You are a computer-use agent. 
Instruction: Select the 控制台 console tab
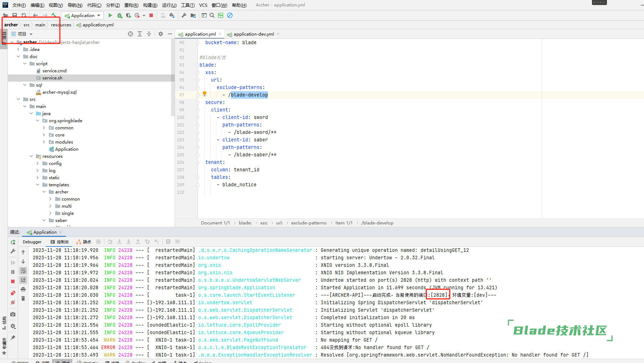point(60,242)
